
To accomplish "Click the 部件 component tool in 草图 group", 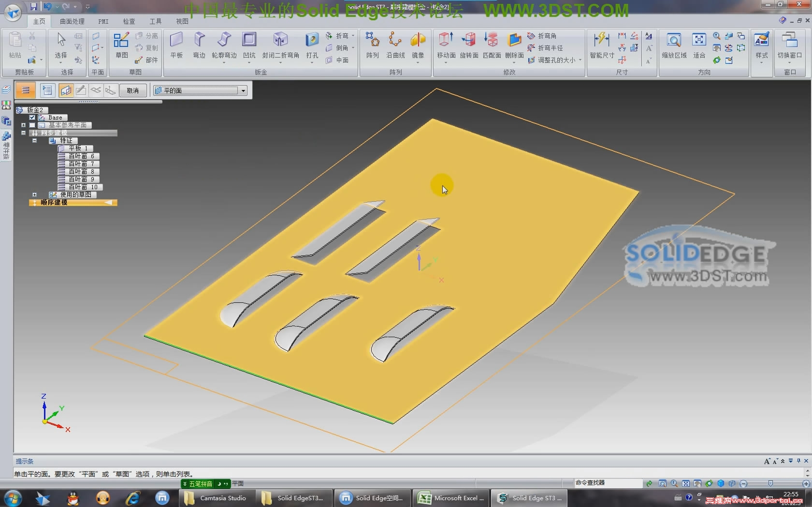I will [x=146, y=60].
